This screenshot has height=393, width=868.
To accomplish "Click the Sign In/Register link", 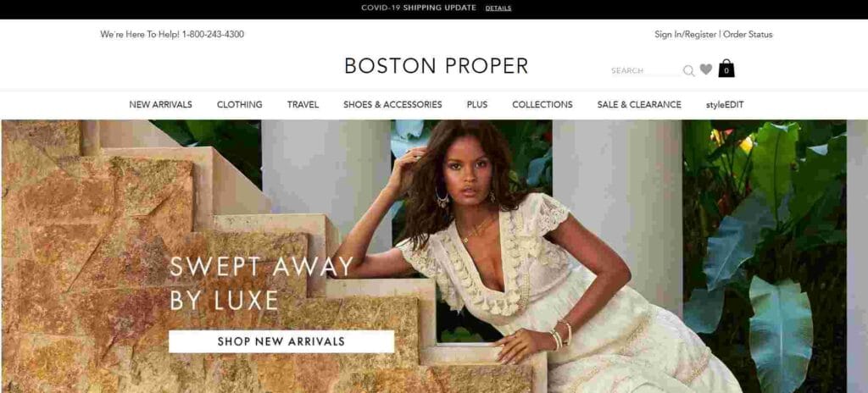I will (x=685, y=35).
